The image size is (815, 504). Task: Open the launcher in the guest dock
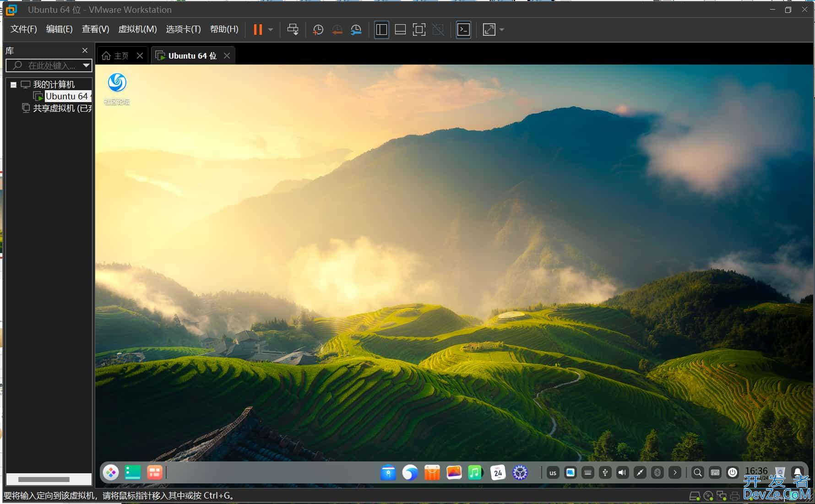110,472
